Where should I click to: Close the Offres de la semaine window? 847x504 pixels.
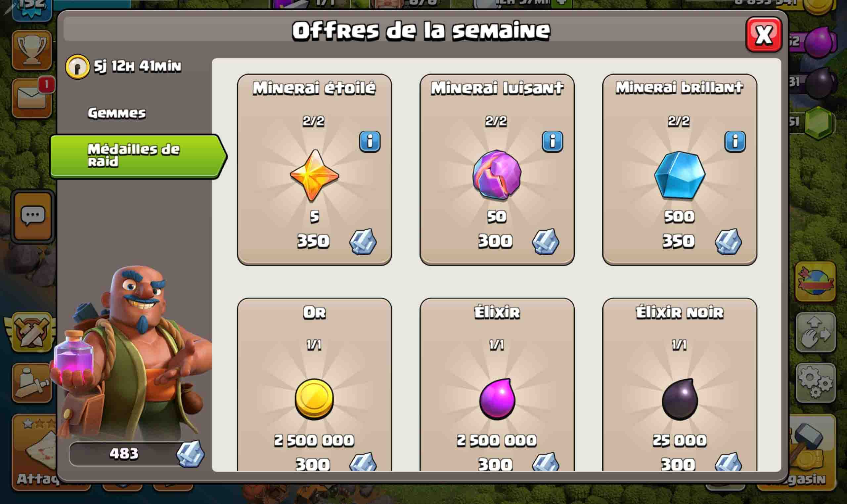764,34
